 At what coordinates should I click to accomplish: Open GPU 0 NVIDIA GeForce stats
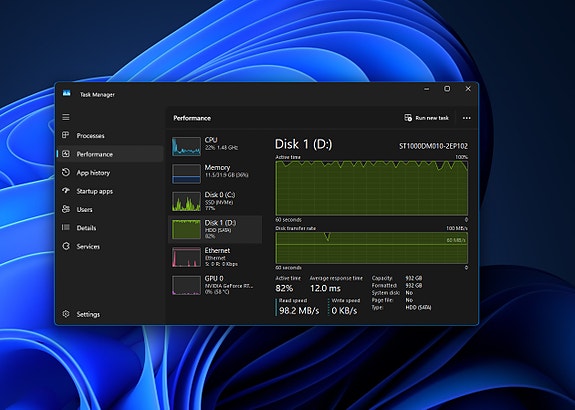tap(215, 285)
